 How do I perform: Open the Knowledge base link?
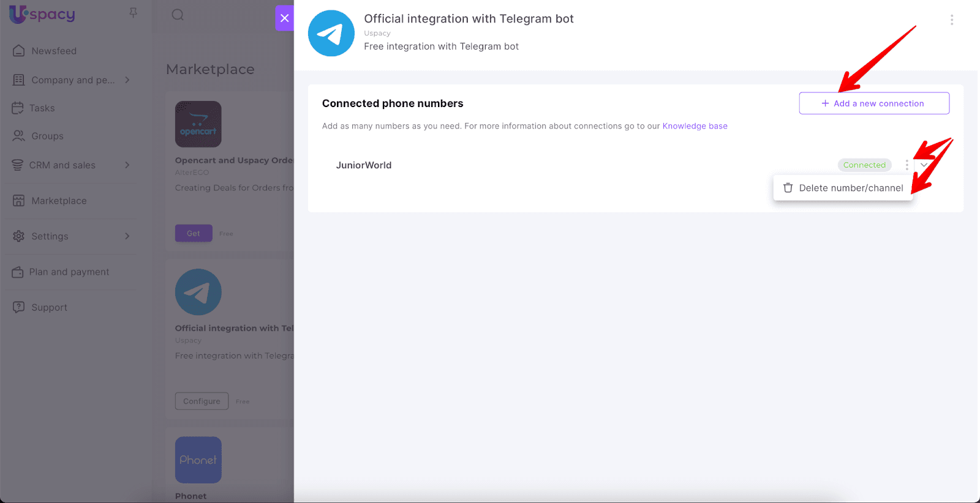695,126
